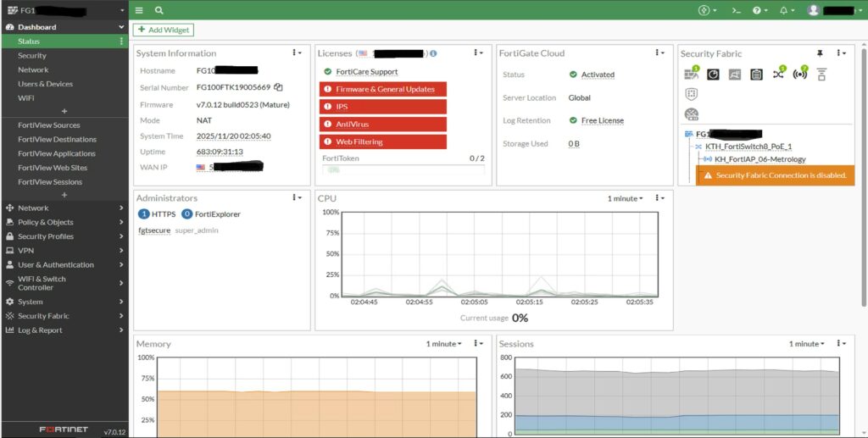
Task: Click the Firmware & General Updates license
Action: click(385, 89)
